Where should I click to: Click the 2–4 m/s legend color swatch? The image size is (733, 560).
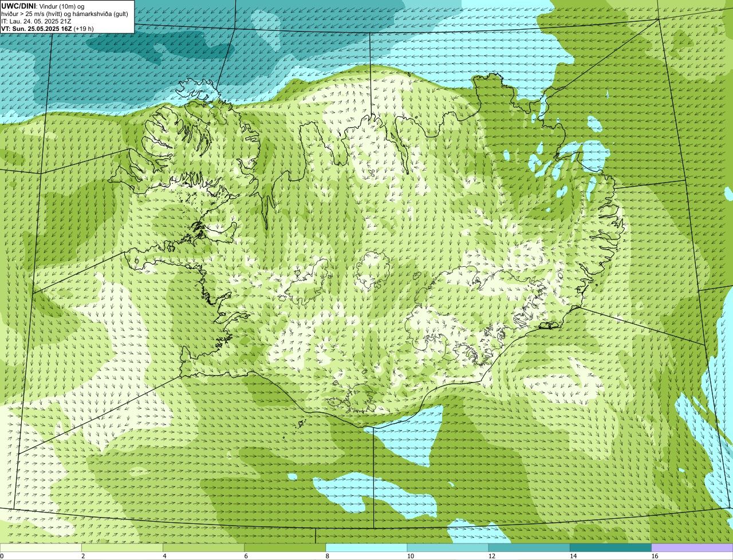click(122, 548)
